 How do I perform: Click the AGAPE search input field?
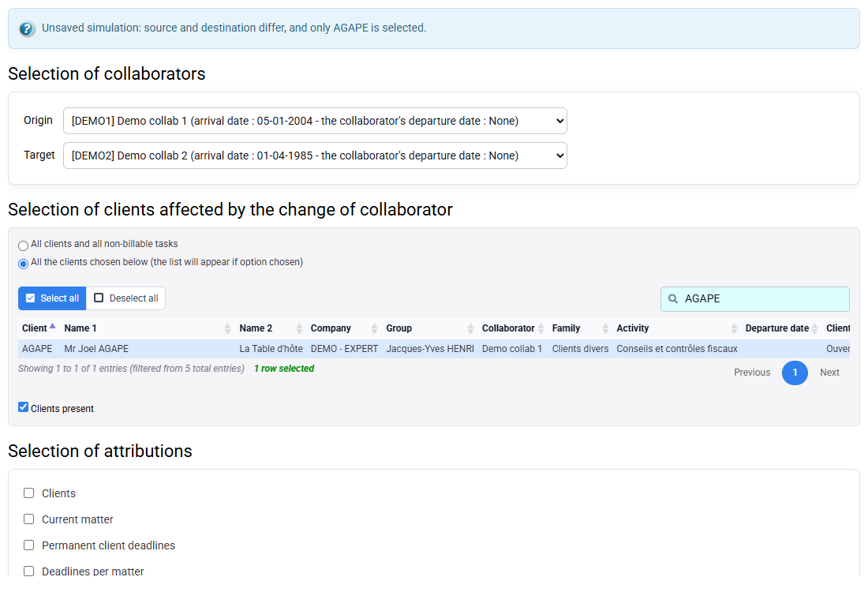(x=754, y=299)
